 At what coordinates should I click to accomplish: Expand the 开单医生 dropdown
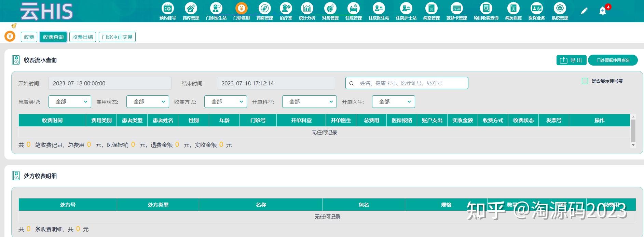click(x=394, y=102)
